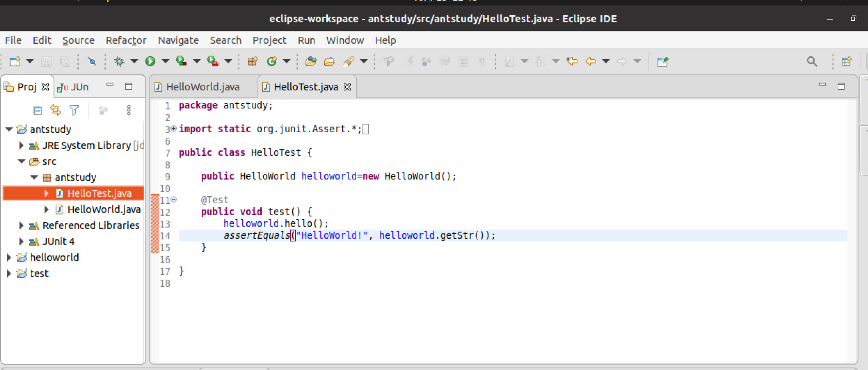Expand HelloTest.java tree node
This screenshot has height=370, width=868.
pyautogui.click(x=46, y=193)
